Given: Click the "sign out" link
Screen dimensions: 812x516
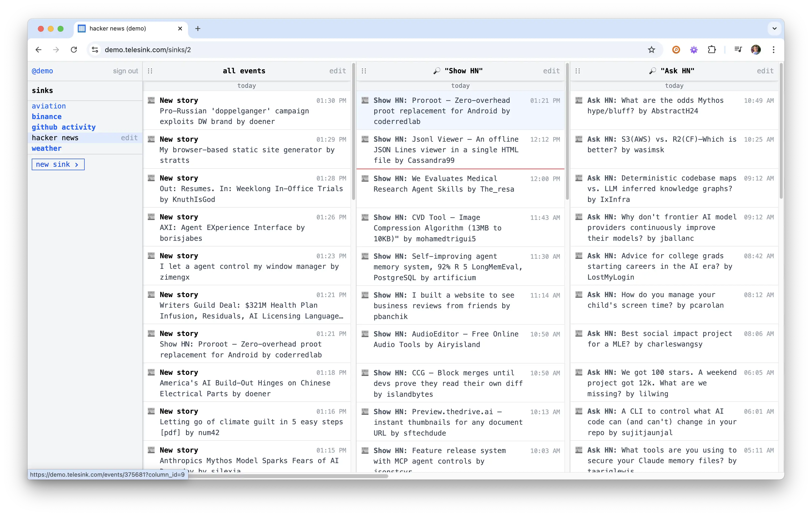Looking at the screenshot, I should tap(125, 71).
